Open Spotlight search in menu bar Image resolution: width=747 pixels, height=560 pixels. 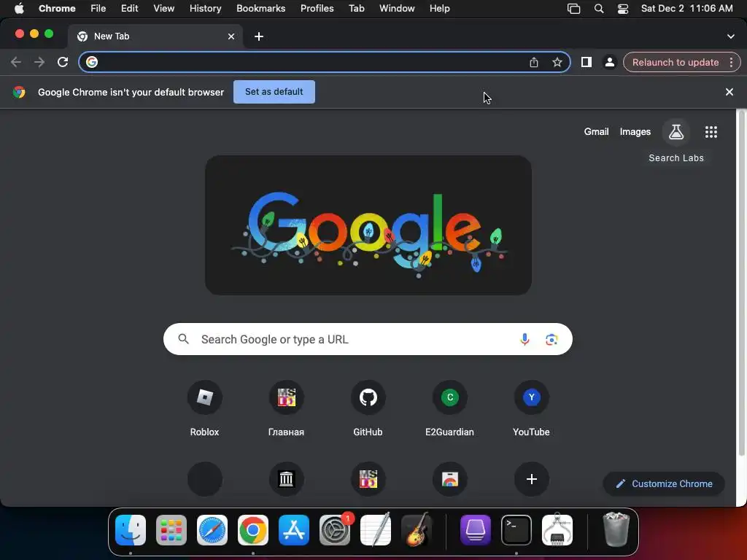click(599, 9)
